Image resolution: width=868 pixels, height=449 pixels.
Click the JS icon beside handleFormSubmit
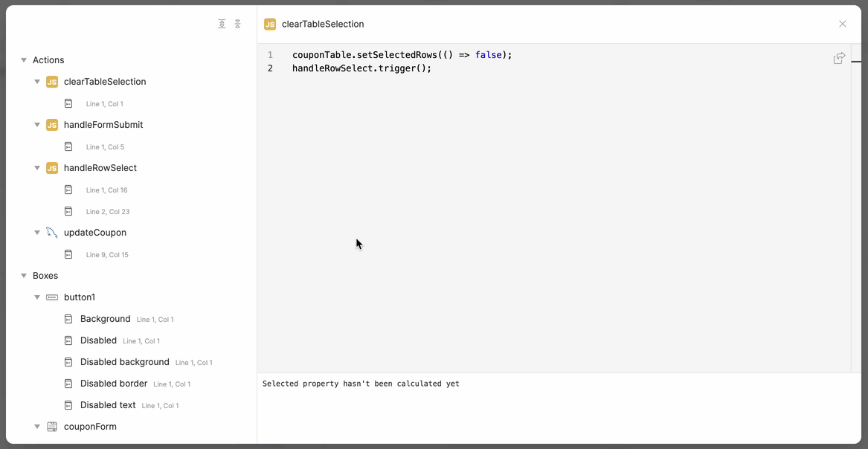[52, 125]
